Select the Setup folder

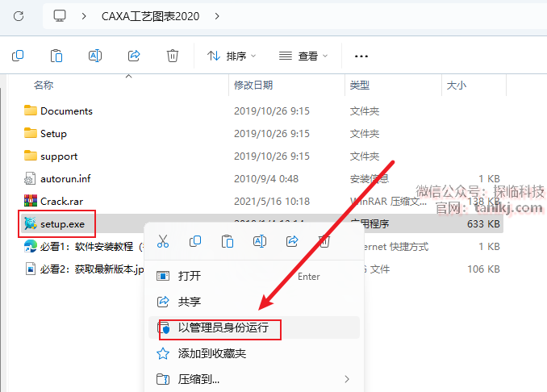pos(45,134)
